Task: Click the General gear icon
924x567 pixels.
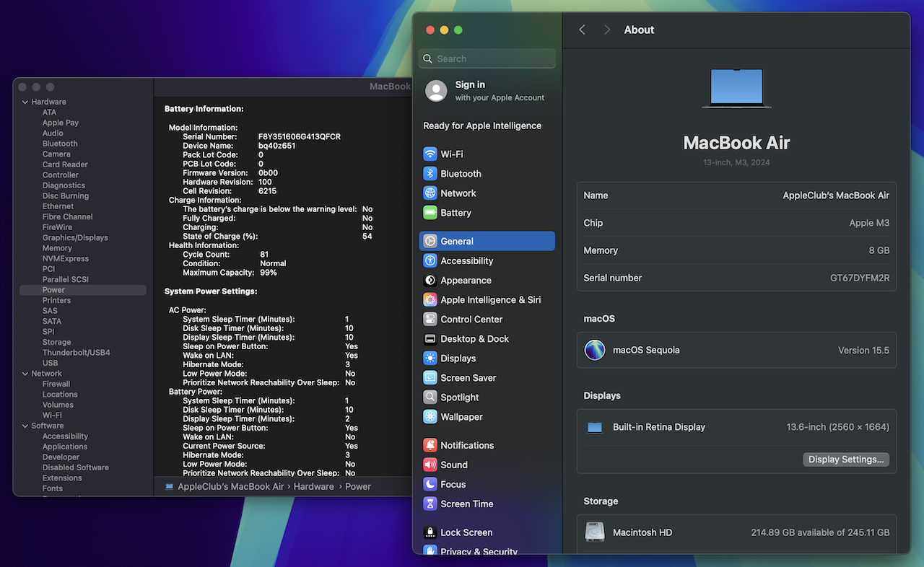Action: (x=430, y=241)
